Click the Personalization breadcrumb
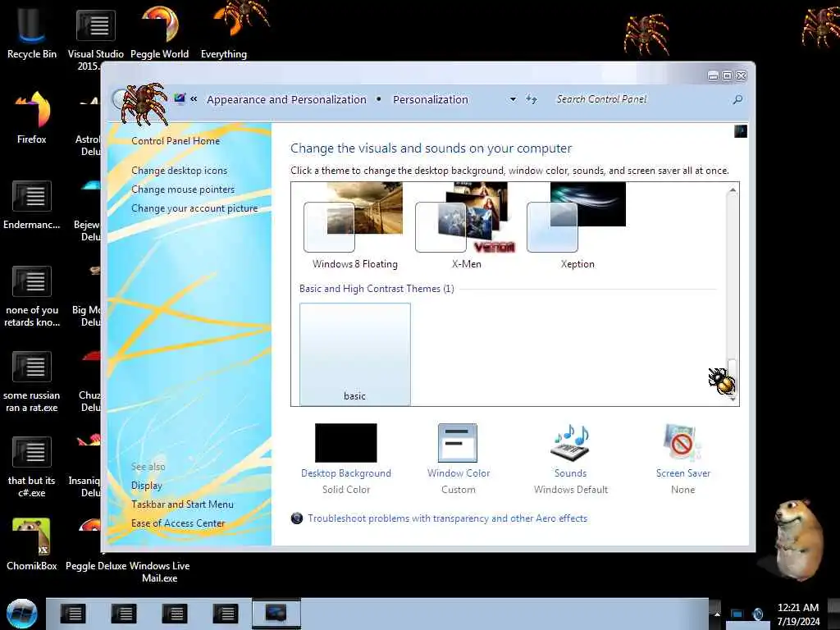840x630 pixels. [x=430, y=99]
